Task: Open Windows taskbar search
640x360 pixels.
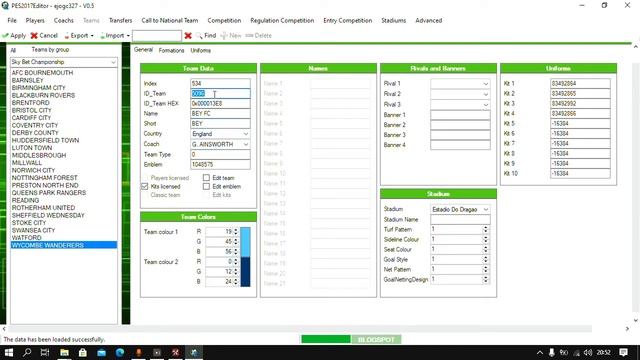Action: [x=27, y=352]
